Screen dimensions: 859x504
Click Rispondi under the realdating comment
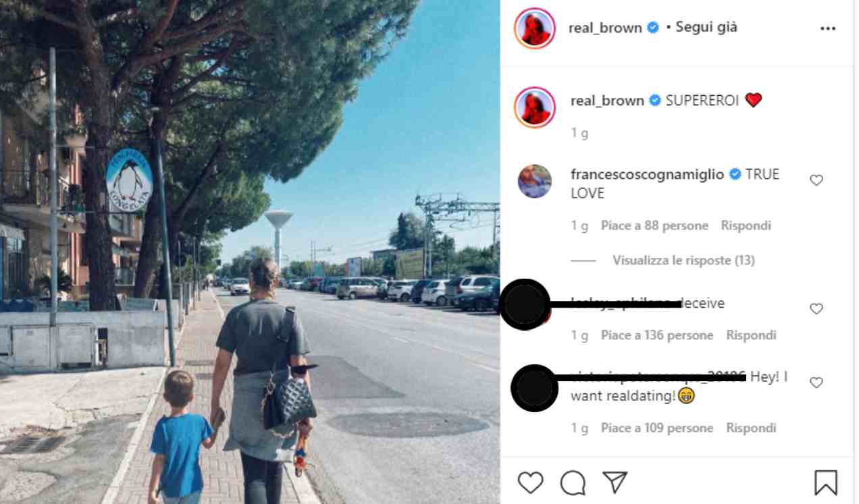(751, 428)
